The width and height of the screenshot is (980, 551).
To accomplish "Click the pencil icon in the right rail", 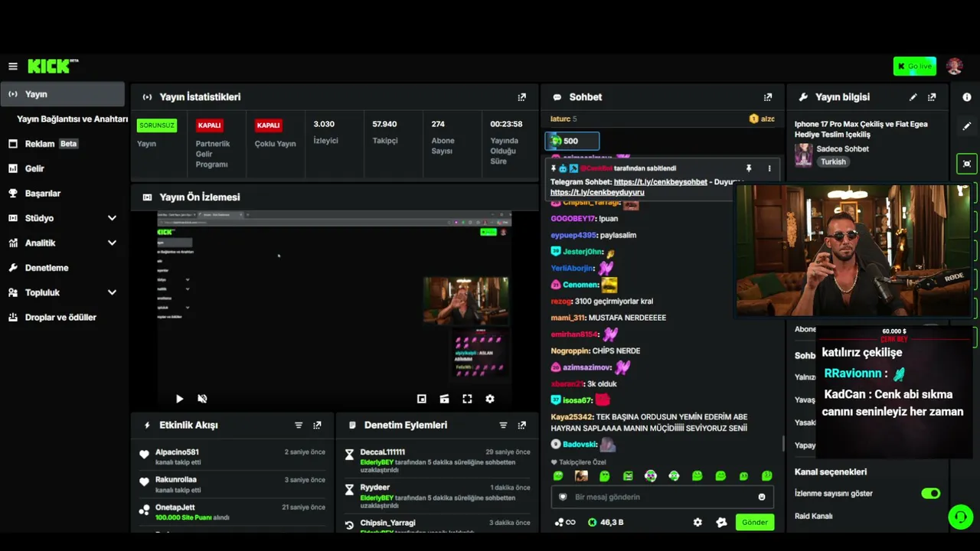I will [967, 126].
